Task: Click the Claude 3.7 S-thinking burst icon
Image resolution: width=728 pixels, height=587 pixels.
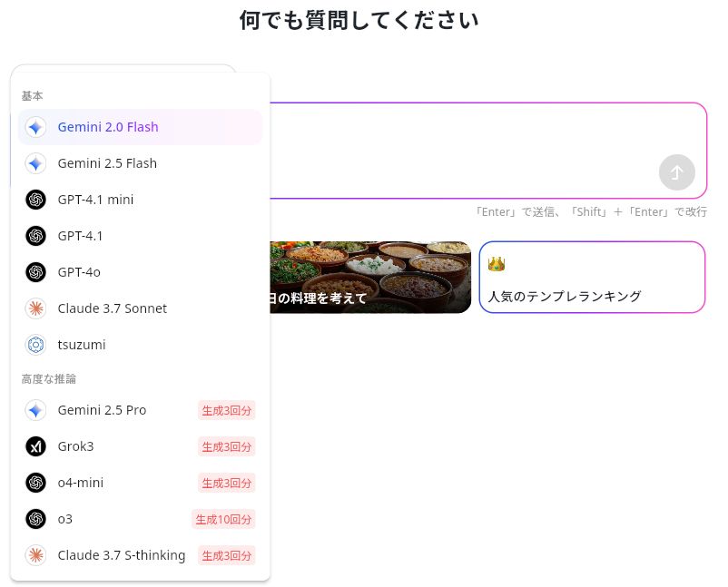Action: click(35, 555)
